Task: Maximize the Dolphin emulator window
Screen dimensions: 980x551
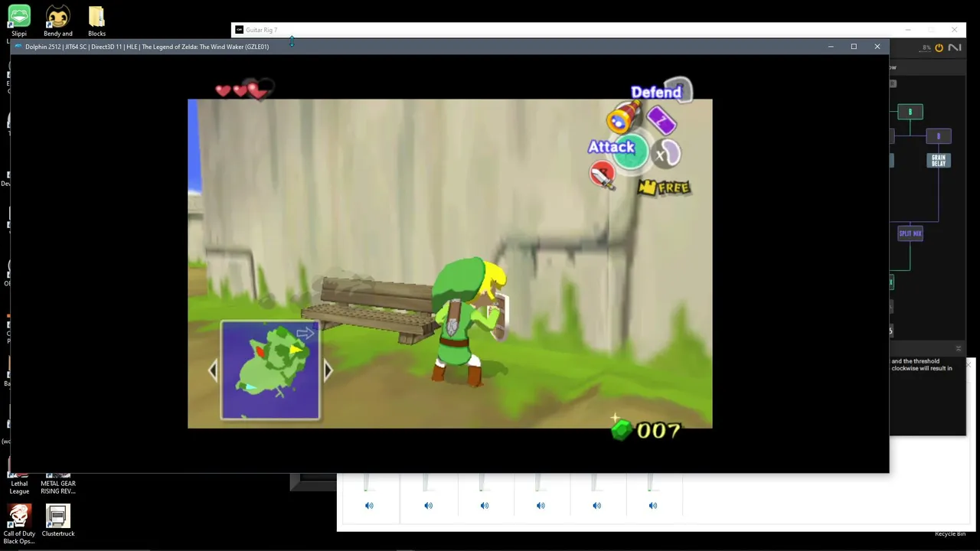Action: (854, 47)
